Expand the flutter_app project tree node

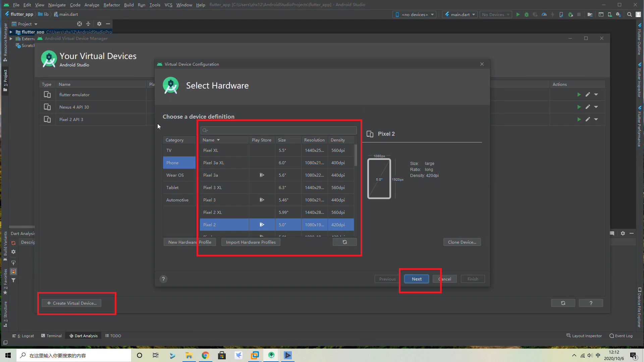click(x=11, y=32)
